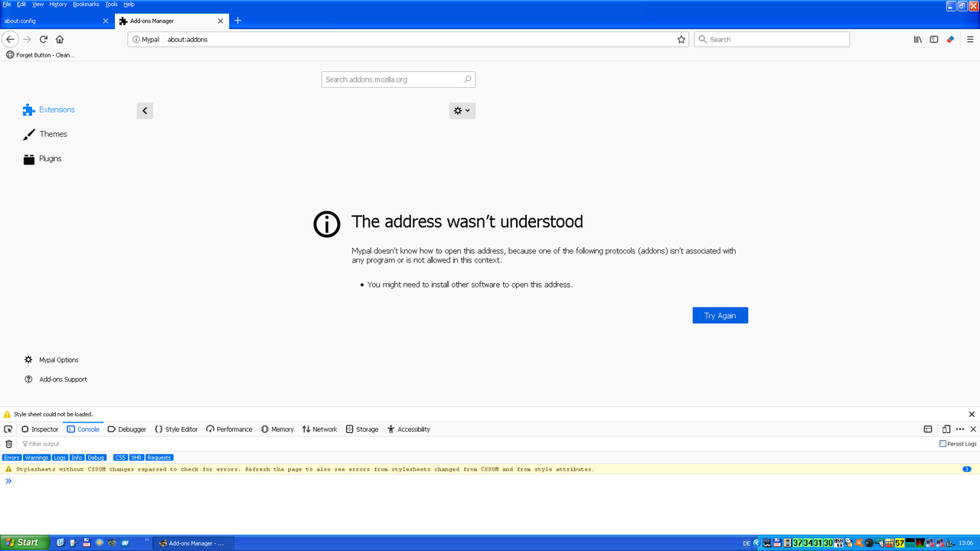Close the about:config tab
The height and width of the screenshot is (551, 980).
(x=106, y=21)
